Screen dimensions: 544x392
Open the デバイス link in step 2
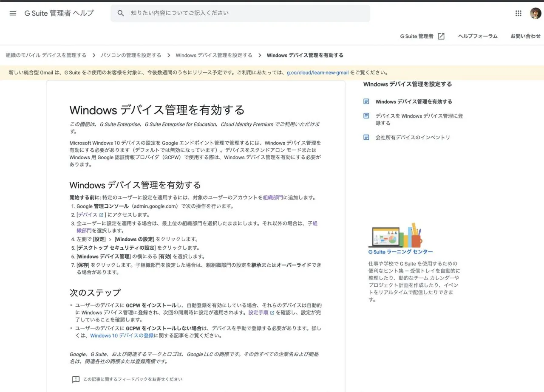(88, 215)
